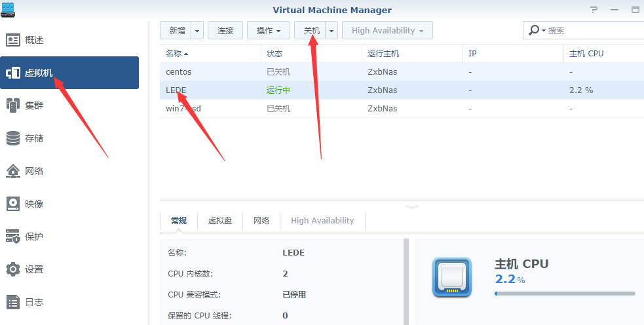Click the 主机 CPU chip icon

tap(452, 277)
